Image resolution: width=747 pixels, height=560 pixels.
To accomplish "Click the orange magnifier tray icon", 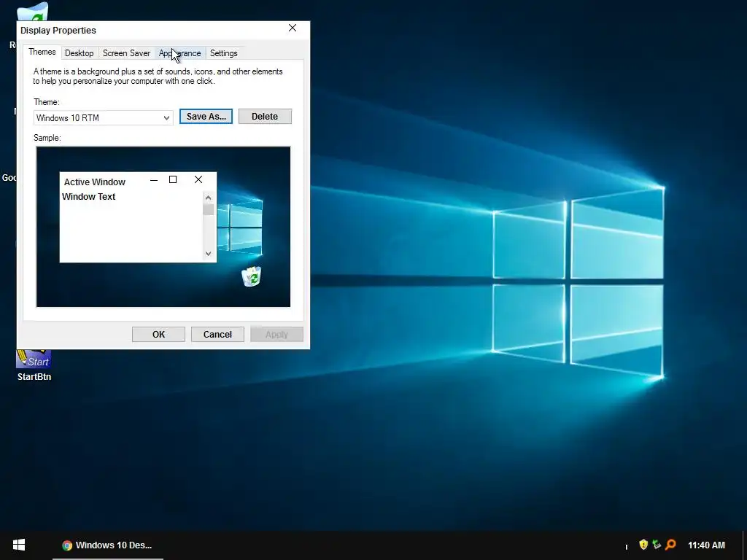I will pyautogui.click(x=670, y=544).
